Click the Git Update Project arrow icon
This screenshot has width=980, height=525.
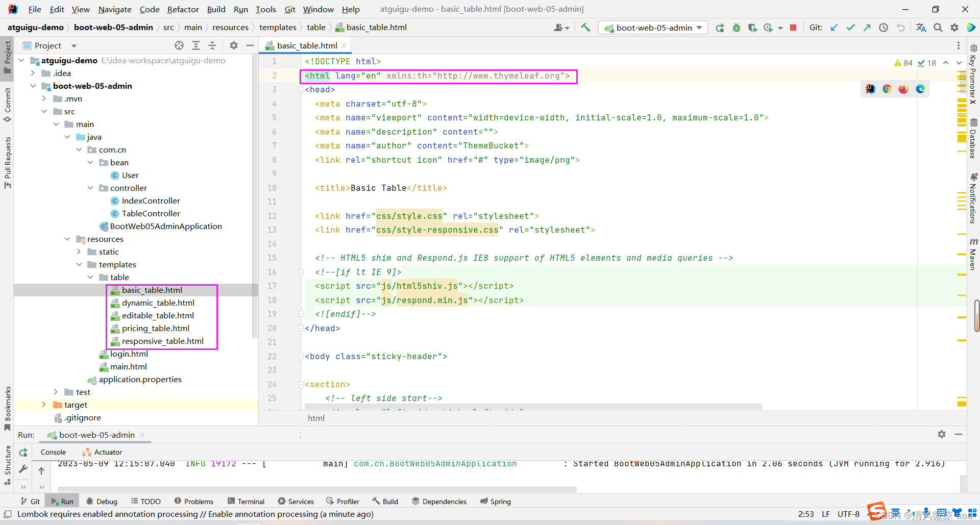834,28
